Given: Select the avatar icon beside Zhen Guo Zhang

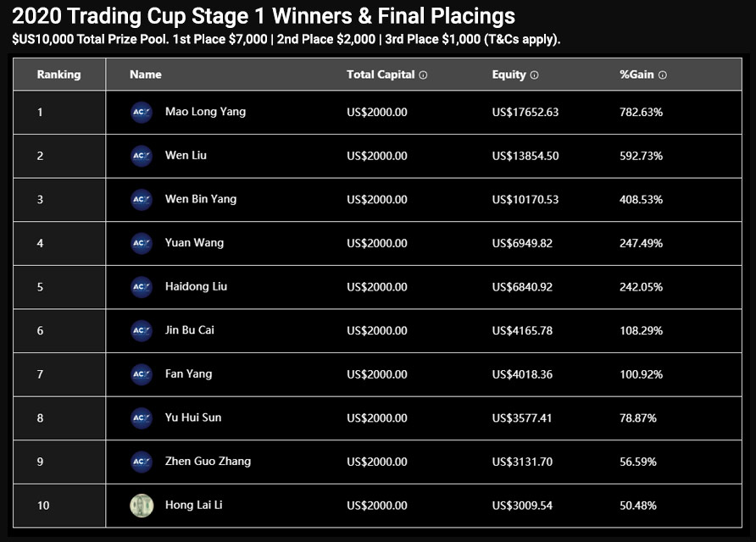Looking at the screenshot, I should pos(141,462).
